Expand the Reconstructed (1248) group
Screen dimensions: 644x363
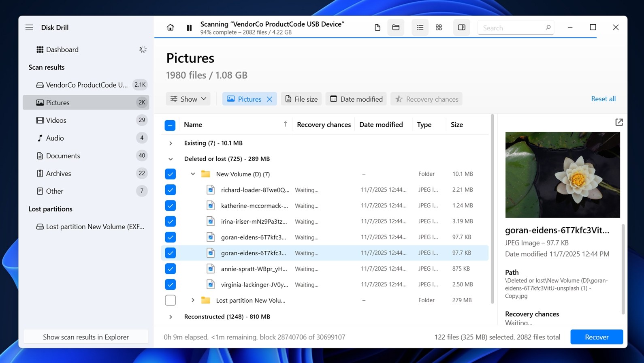[x=171, y=317]
